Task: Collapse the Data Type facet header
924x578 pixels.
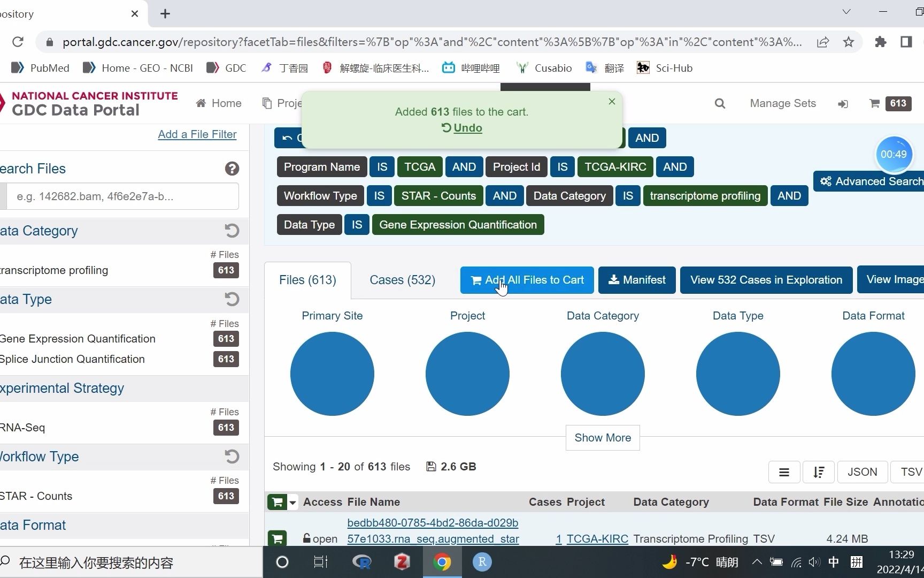Action: [26, 299]
